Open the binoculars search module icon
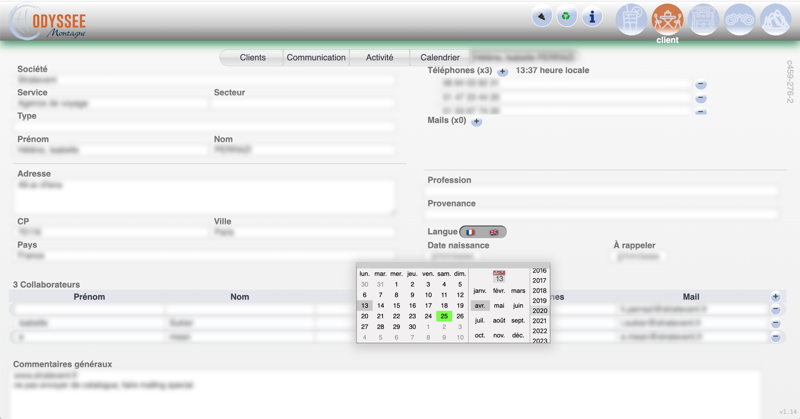Image resolution: width=800 pixels, height=419 pixels. [x=739, y=19]
